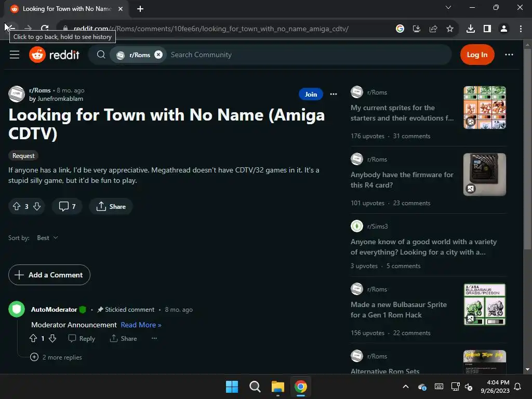Open Windows notifications bell
Viewport: 532px width, 399px height.
click(x=518, y=387)
